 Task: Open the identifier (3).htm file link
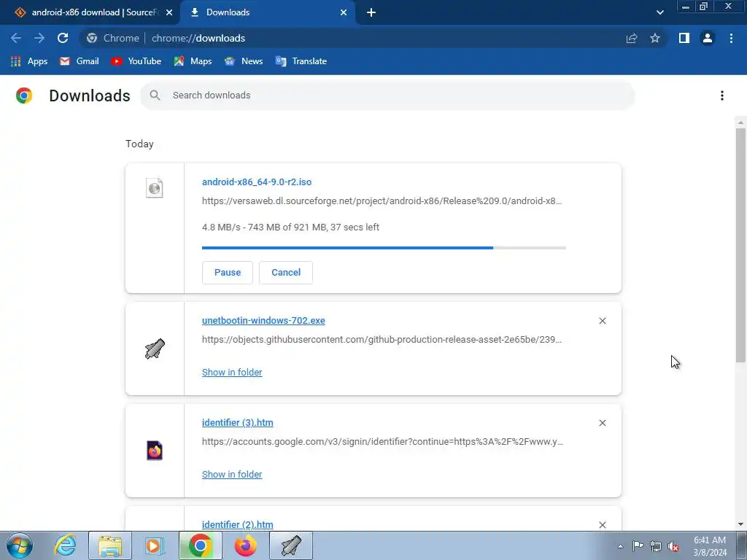click(x=238, y=422)
